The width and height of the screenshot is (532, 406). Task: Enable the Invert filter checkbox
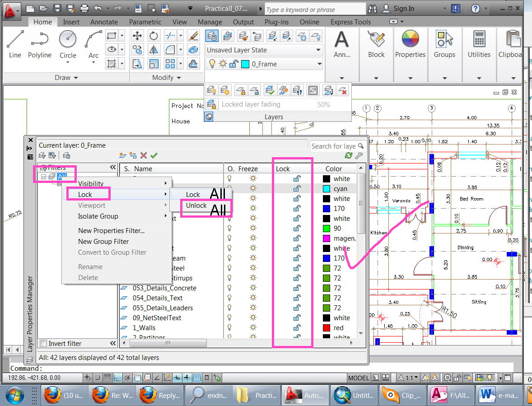click(x=43, y=343)
